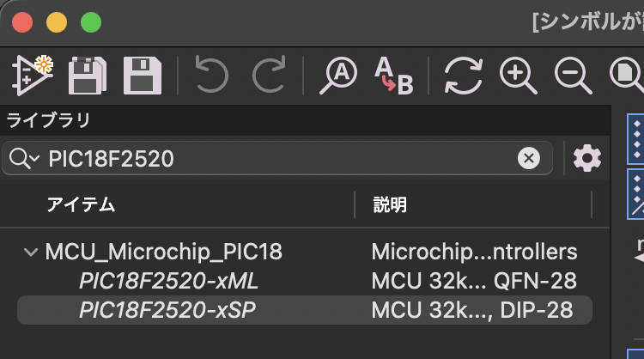644x359 pixels.
Task: Zoom in with the plus magnifier icon
Action: [x=519, y=76]
